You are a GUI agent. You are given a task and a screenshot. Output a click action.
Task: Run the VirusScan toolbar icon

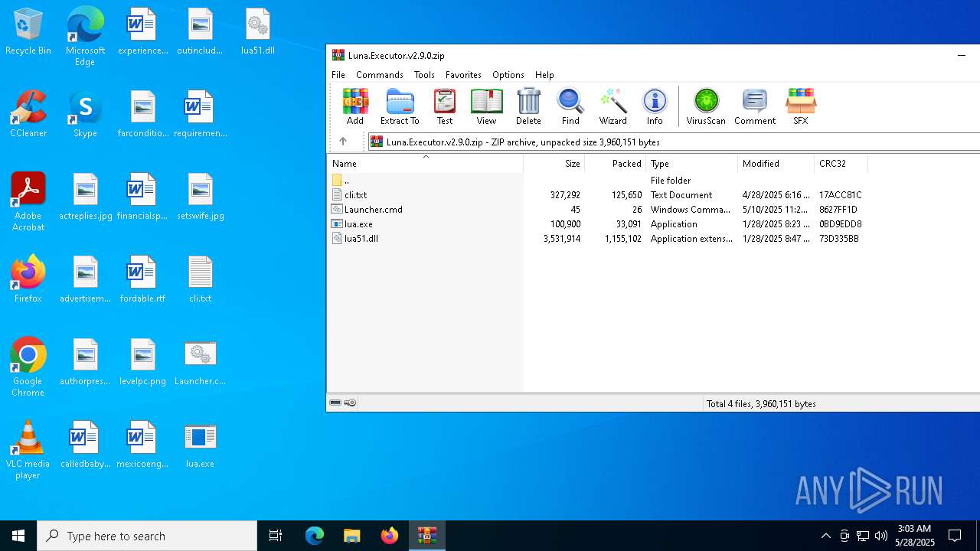[706, 106]
